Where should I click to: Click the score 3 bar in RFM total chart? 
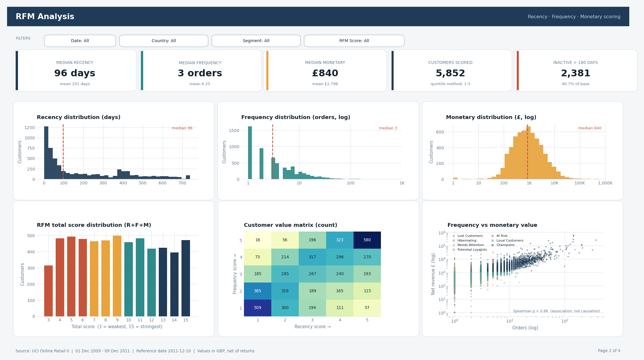[x=48, y=291]
